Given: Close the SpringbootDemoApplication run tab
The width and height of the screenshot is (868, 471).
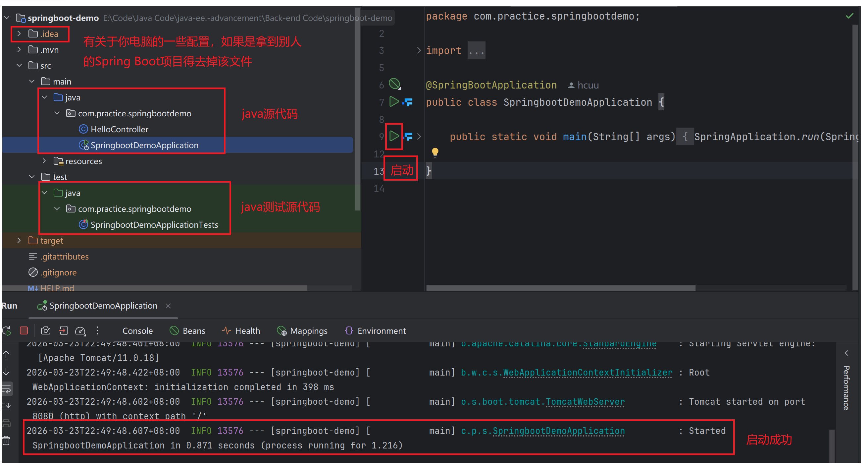Looking at the screenshot, I should point(168,306).
